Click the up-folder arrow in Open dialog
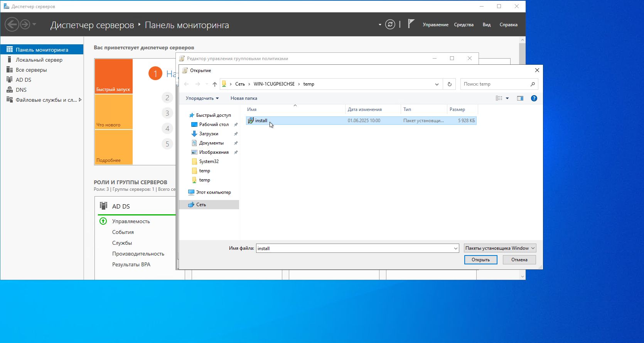Image resolution: width=644 pixels, height=343 pixels. (215, 84)
